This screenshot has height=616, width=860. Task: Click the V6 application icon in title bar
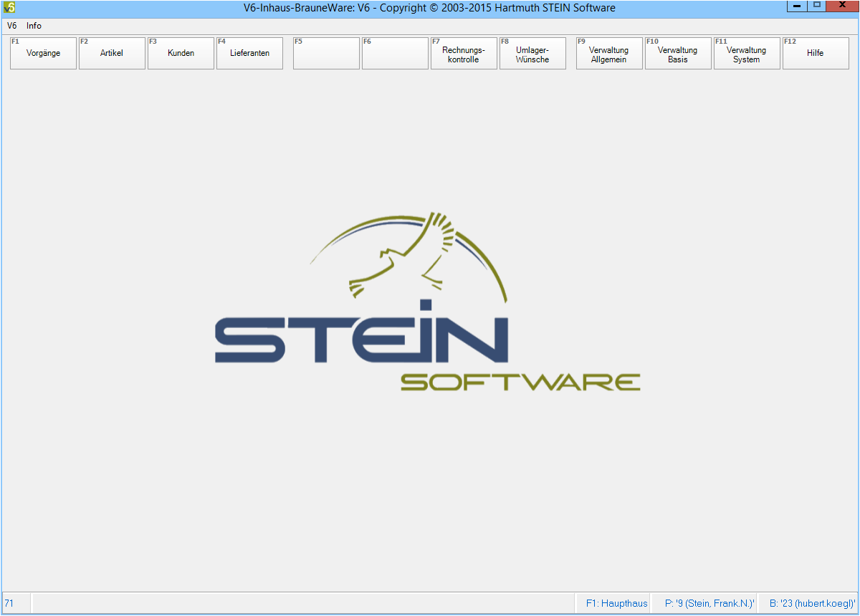(9, 8)
